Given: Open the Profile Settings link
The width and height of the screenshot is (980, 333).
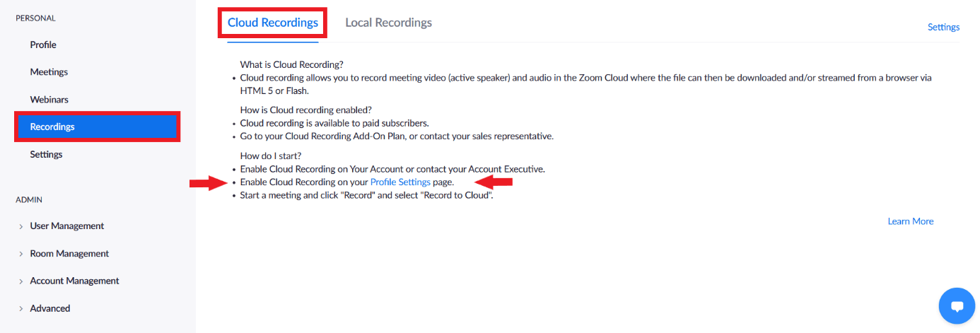Looking at the screenshot, I should coord(400,182).
